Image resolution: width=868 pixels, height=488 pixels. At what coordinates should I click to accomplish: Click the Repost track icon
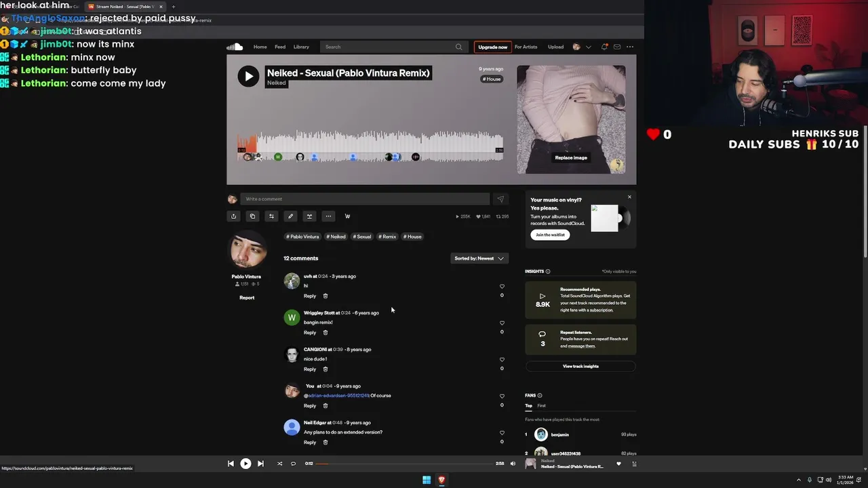pos(271,216)
